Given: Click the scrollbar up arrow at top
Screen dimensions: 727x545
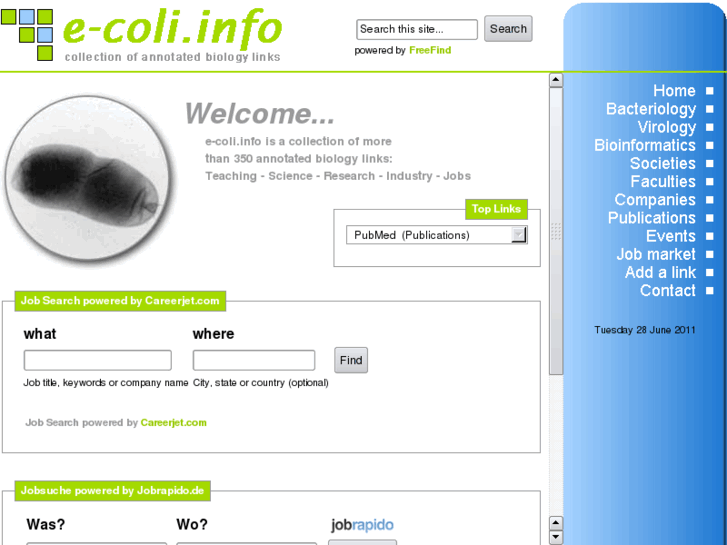Looking at the screenshot, I should 556,80.
